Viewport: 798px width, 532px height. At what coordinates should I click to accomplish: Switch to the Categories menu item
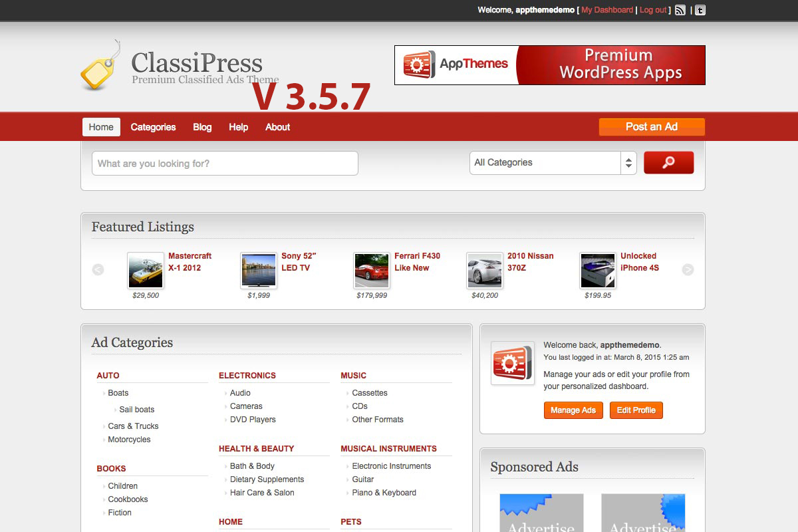153,127
